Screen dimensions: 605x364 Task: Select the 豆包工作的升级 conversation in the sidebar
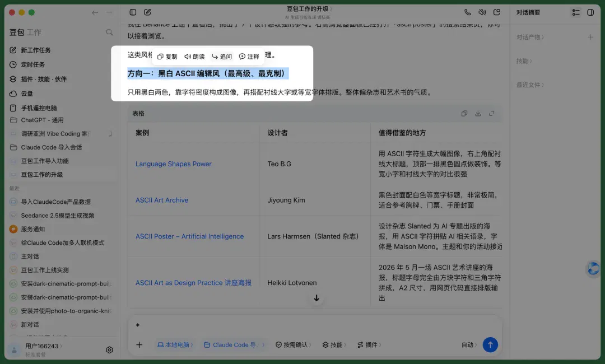(62, 174)
